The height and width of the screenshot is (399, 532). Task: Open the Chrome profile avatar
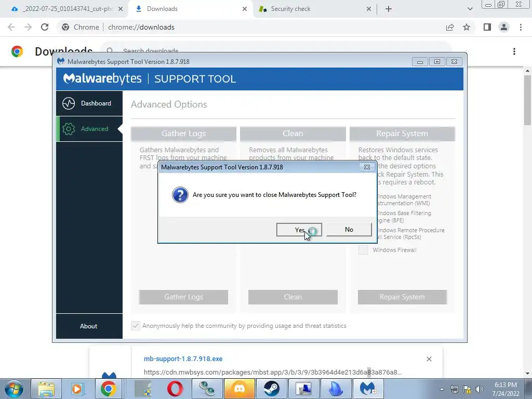504,27
